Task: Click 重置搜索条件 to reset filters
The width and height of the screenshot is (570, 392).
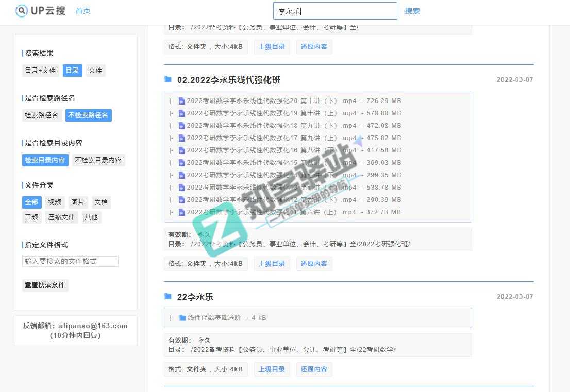Action: [x=45, y=285]
